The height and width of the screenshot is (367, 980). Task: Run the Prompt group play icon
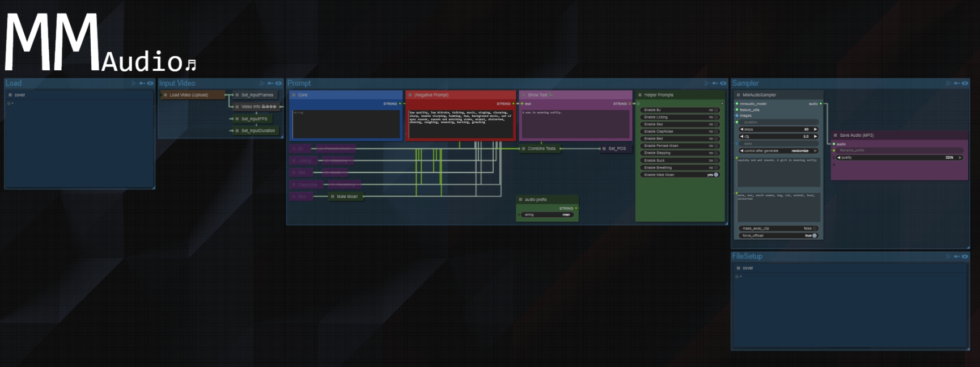[x=706, y=83]
